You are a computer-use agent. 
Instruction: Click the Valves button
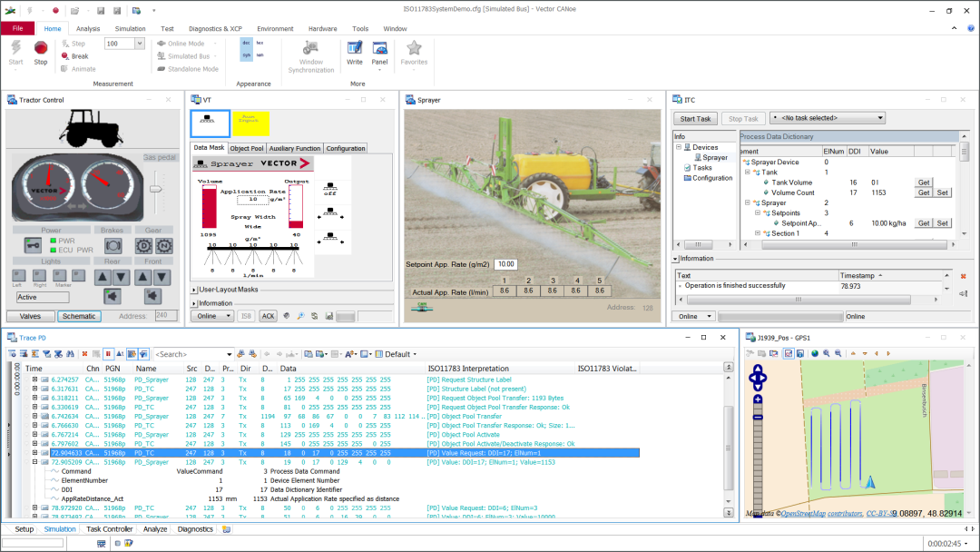[30, 316]
